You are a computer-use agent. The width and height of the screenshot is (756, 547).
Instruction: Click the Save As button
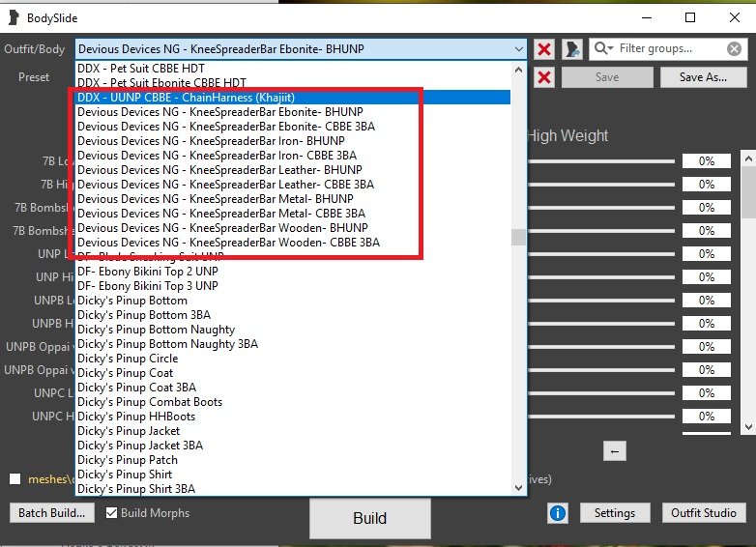705,77
